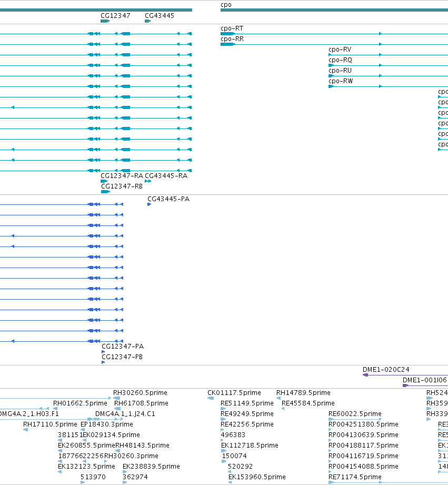The image size is (448, 485).
Task: Select the CG43445 gene name
Action: pyautogui.click(x=160, y=15)
